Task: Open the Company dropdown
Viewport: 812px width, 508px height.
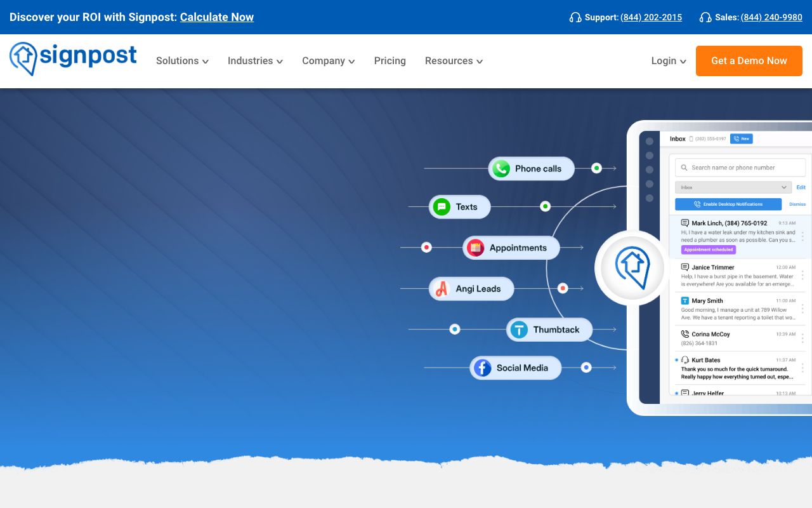Action: coord(328,61)
